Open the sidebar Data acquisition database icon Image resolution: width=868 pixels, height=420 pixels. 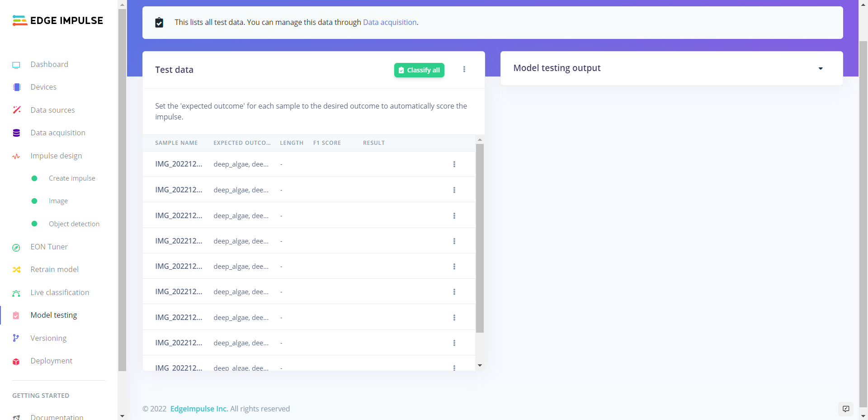(16, 133)
